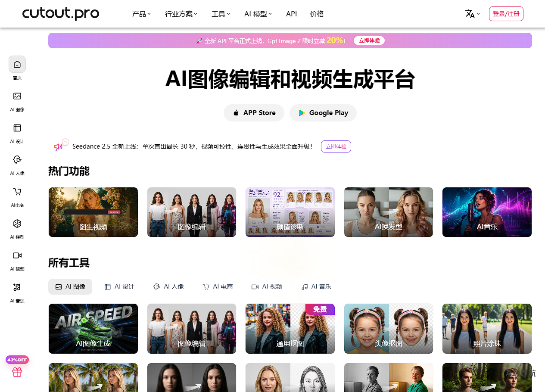Select the AI 模型 cube sidebar icon
Screen dimensions: 545x392
(x=17, y=224)
